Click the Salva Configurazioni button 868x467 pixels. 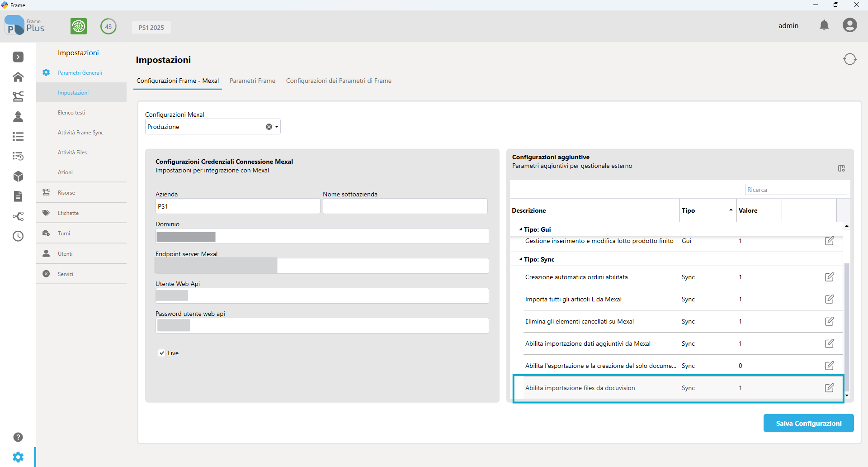[x=808, y=423]
